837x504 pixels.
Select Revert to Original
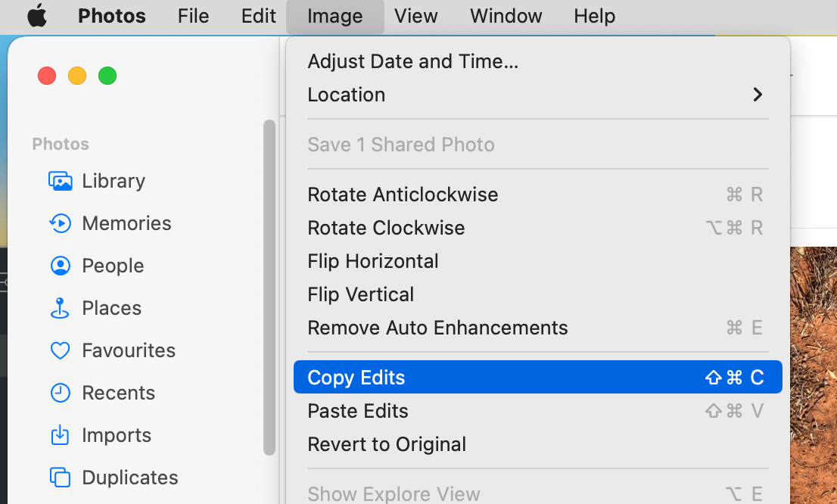pos(537,444)
